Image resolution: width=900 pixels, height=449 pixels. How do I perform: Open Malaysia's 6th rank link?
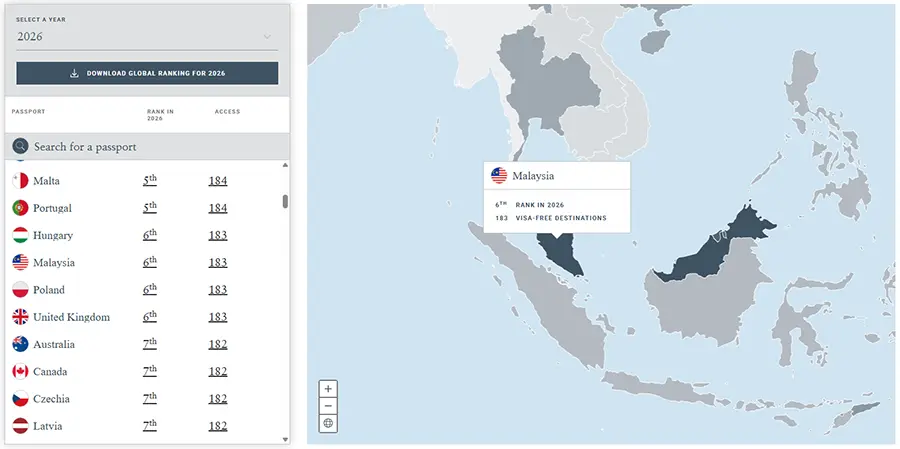(150, 262)
